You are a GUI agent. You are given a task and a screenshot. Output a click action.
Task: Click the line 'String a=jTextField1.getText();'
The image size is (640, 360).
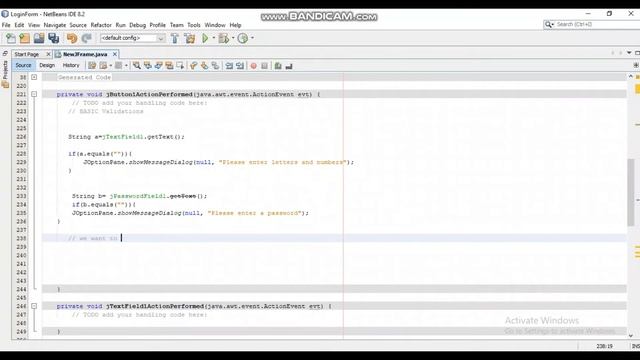[127, 137]
